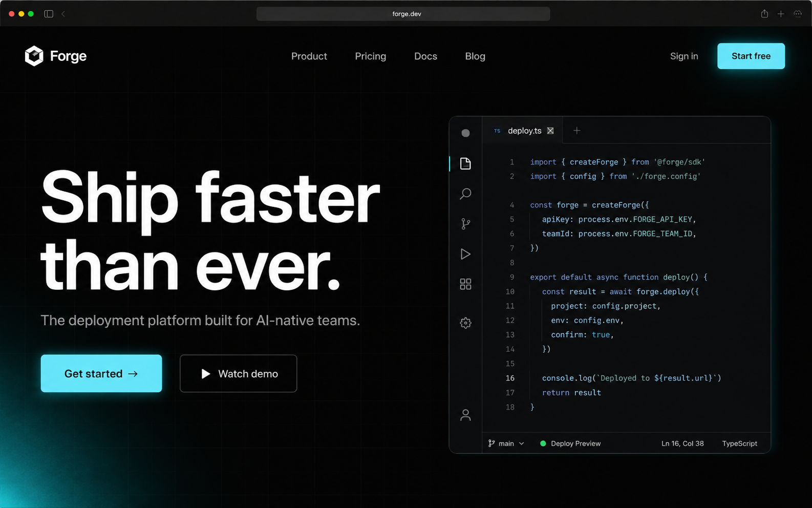The height and width of the screenshot is (508, 812).
Task: Show the browser tab overview icon
Action: (x=798, y=14)
